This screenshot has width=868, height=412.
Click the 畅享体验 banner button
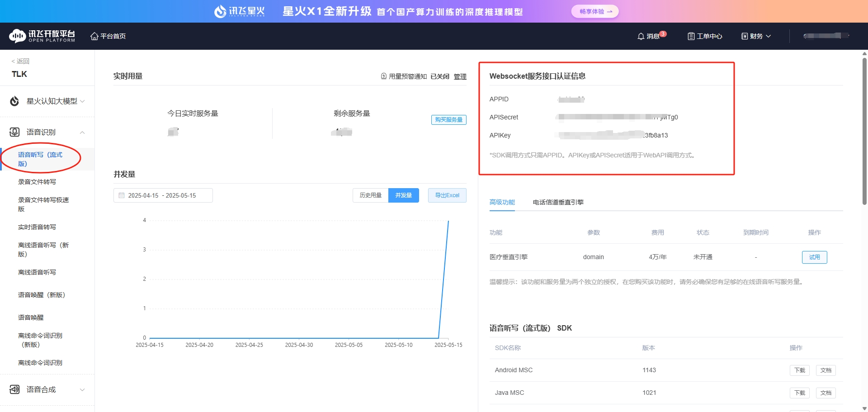coord(595,11)
